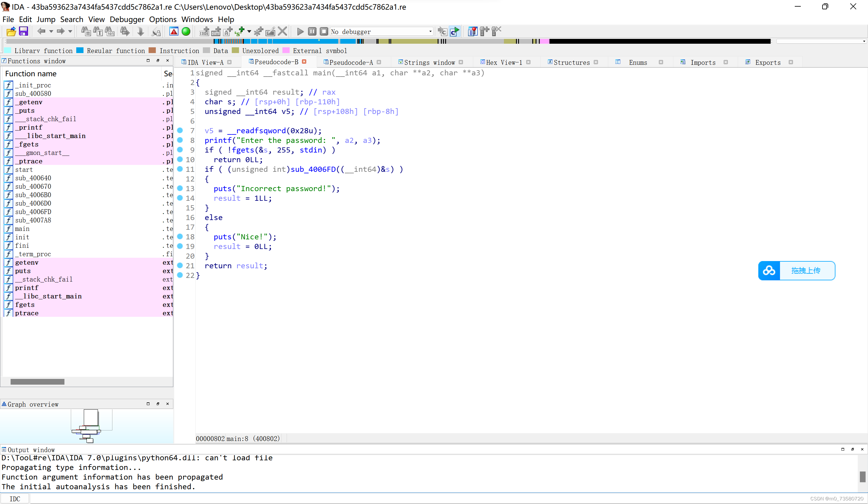This screenshot has width=868, height=504.
Task: Pause the running process
Action: coord(312,31)
